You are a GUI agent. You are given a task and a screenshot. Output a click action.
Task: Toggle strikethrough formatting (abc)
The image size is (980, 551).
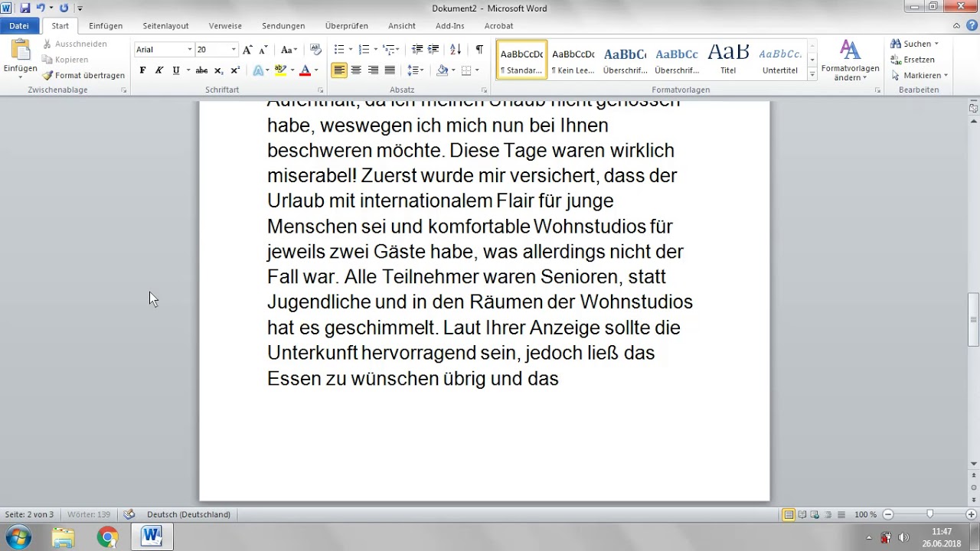pyautogui.click(x=201, y=70)
